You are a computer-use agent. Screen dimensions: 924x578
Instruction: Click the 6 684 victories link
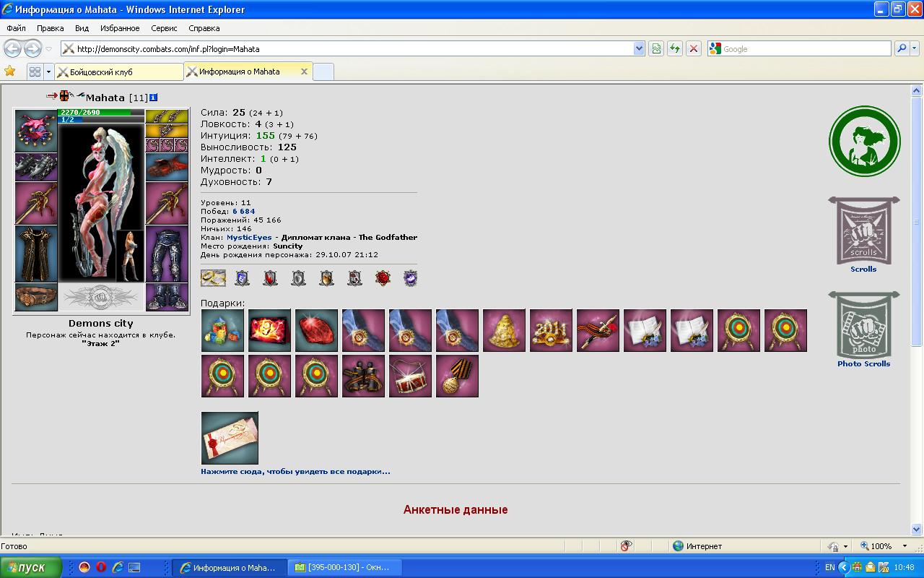pos(243,211)
